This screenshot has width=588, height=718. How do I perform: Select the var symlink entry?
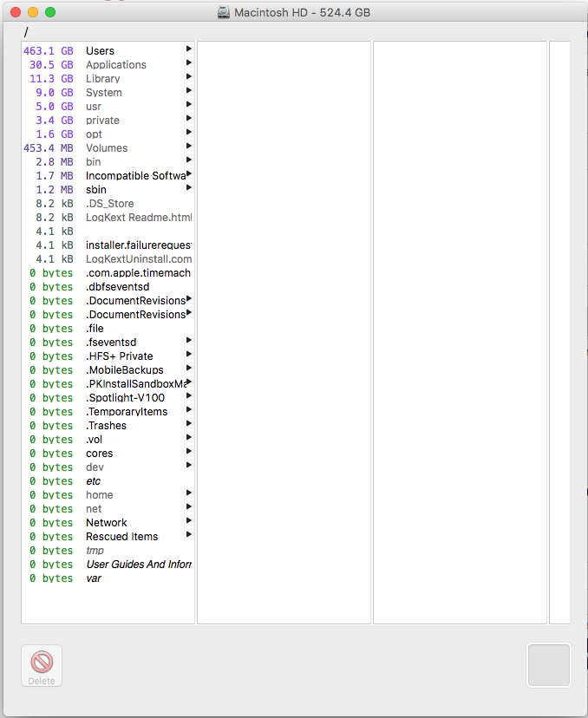94,578
